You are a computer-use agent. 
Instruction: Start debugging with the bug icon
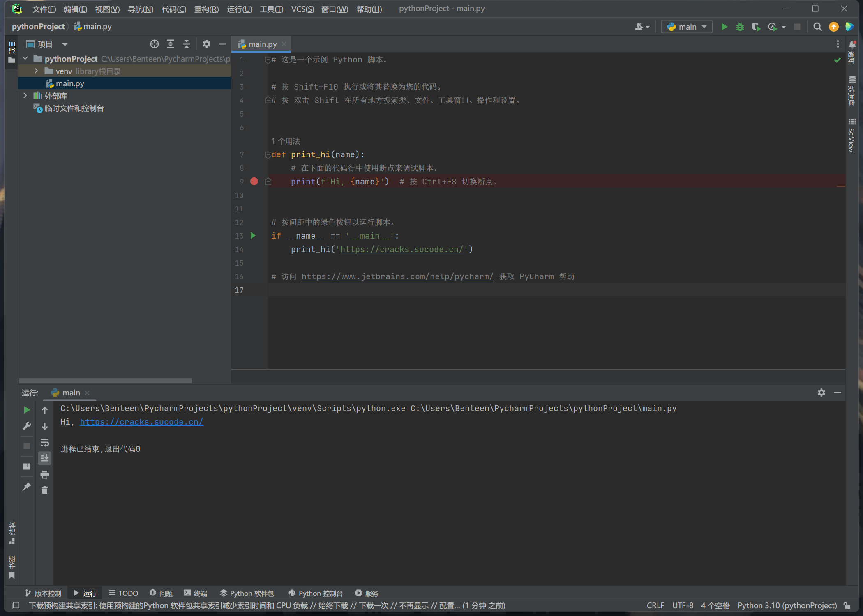[740, 27]
